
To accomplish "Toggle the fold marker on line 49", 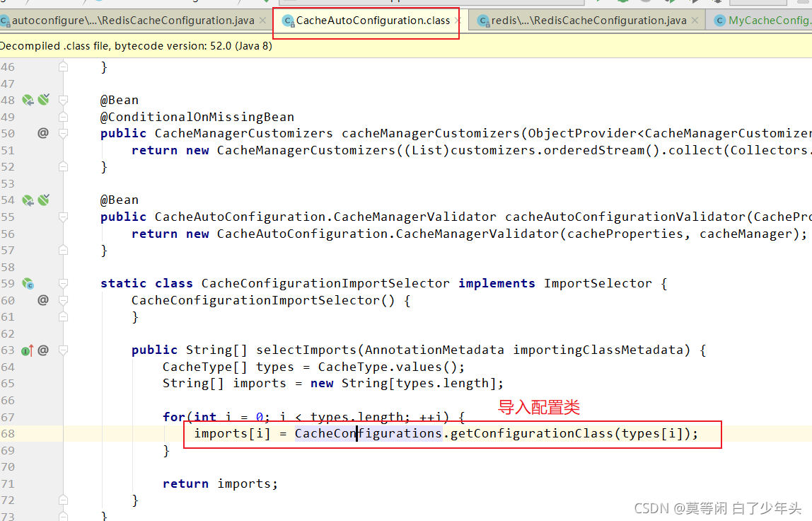I will 63,117.
